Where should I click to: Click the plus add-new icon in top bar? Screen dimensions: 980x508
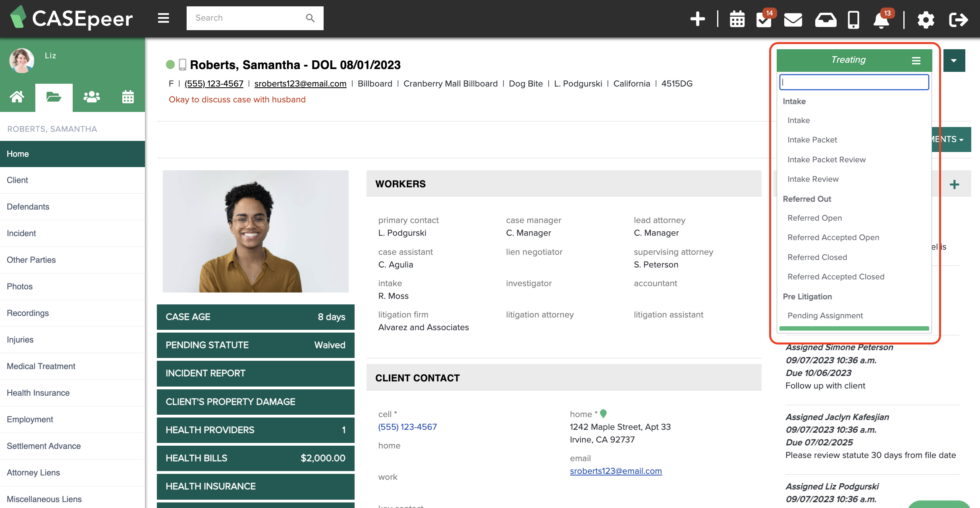697,19
